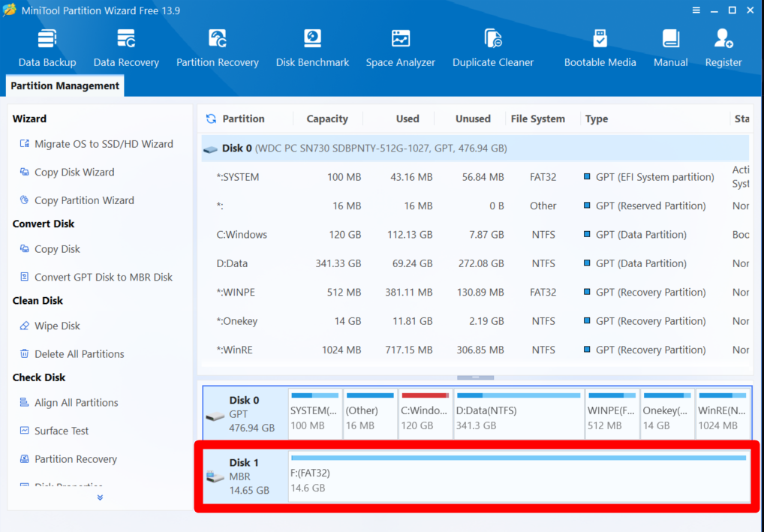Click GPT (EFI System partition) type cell
764x532 pixels.
pos(649,177)
